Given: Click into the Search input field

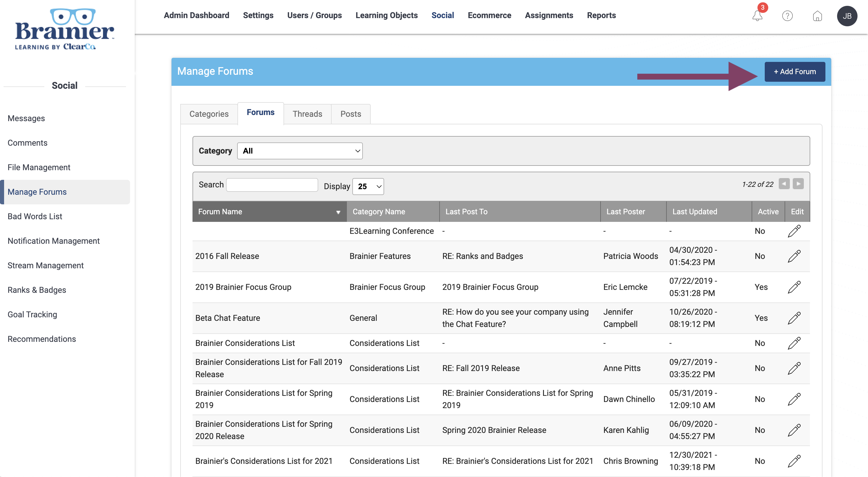Looking at the screenshot, I should tap(272, 185).
